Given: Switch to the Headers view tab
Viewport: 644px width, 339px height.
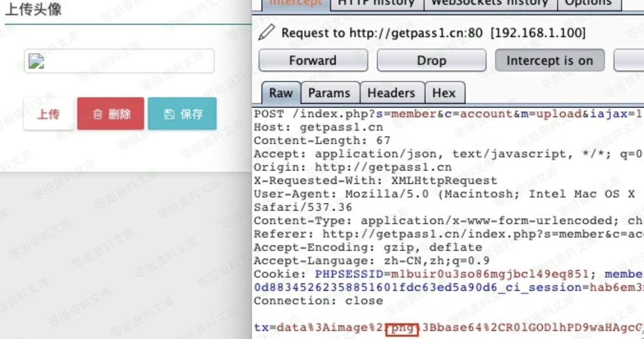Looking at the screenshot, I should click(x=391, y=93).
